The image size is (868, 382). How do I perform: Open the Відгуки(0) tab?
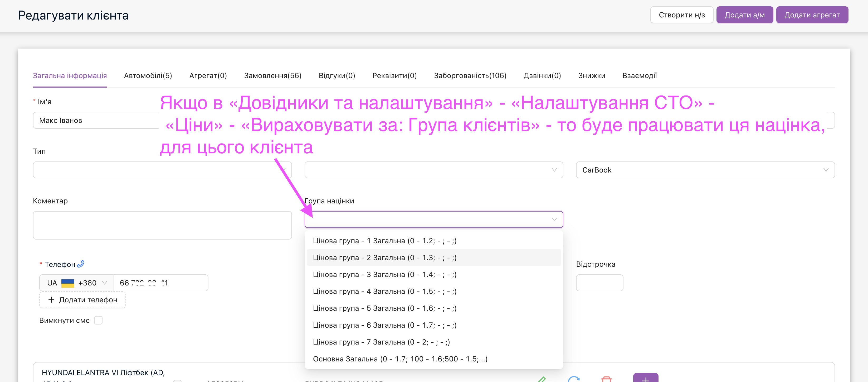337,76
